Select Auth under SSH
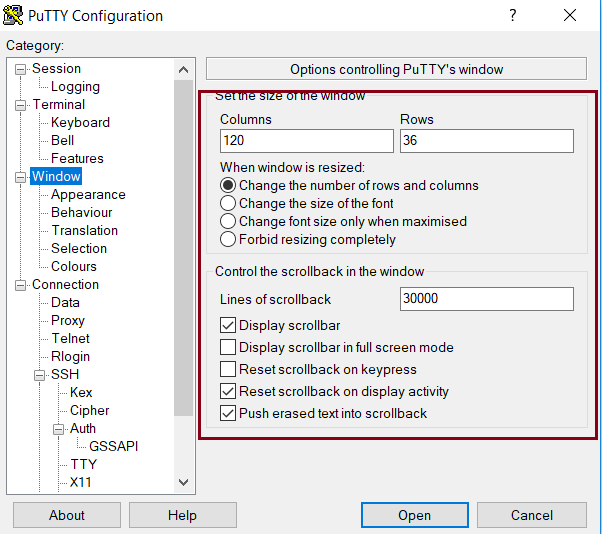Viewport: 602px width, 534px height. pos(83,428)
